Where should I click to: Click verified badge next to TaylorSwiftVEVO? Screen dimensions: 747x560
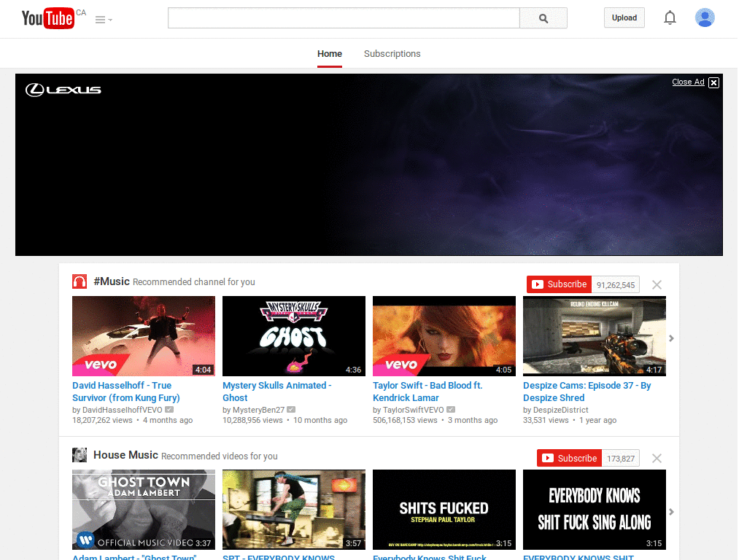451,410
